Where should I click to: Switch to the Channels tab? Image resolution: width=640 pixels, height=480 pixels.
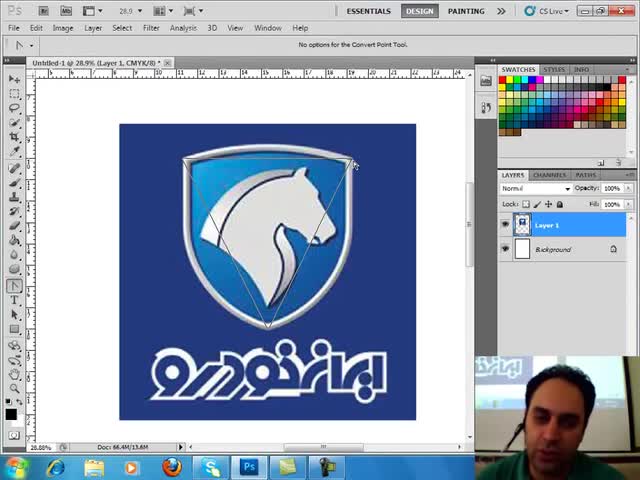point(549,175)
